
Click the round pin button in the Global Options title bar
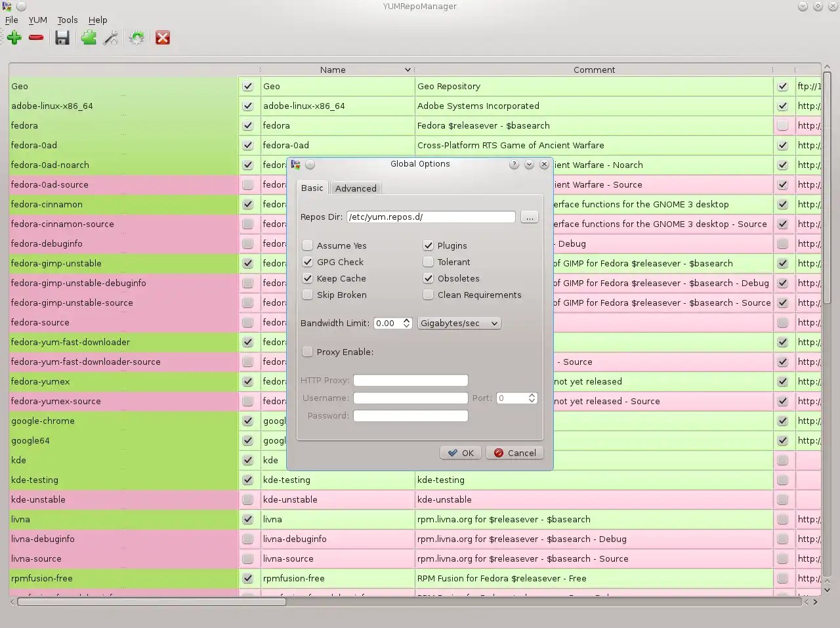(x=310, y=165)
